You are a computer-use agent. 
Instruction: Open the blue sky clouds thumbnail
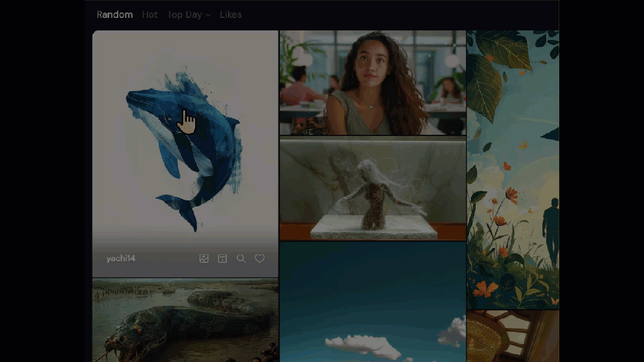pyautogui.click(x=373, y=302)
